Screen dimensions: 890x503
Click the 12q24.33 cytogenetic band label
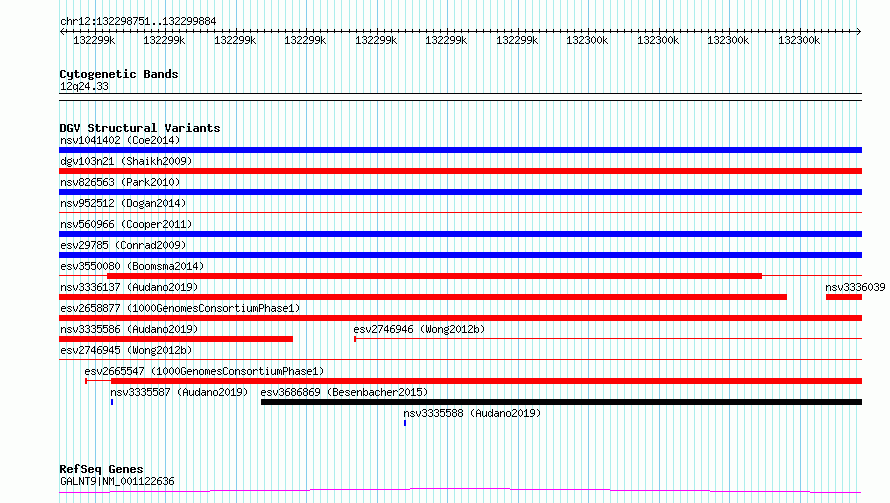84,86
